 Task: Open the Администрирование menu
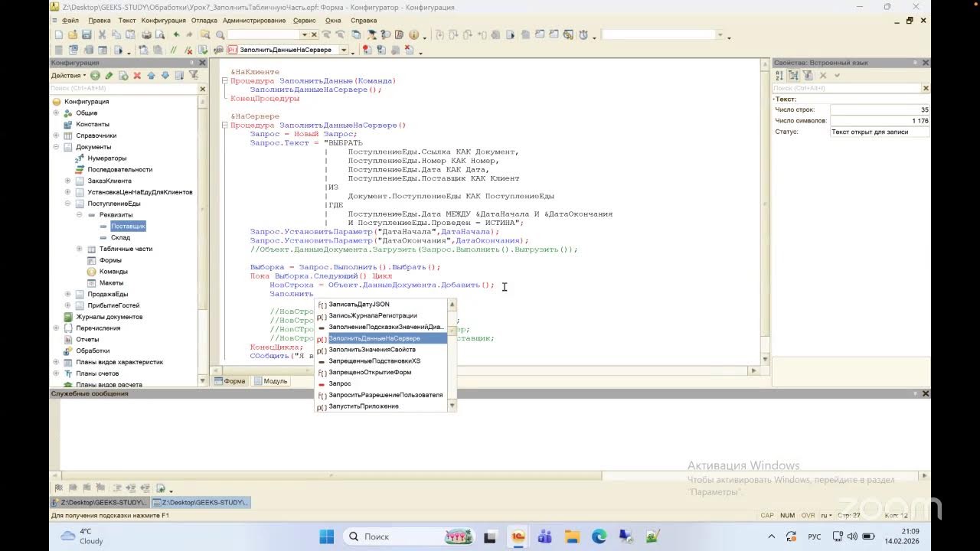pos(255,20)
